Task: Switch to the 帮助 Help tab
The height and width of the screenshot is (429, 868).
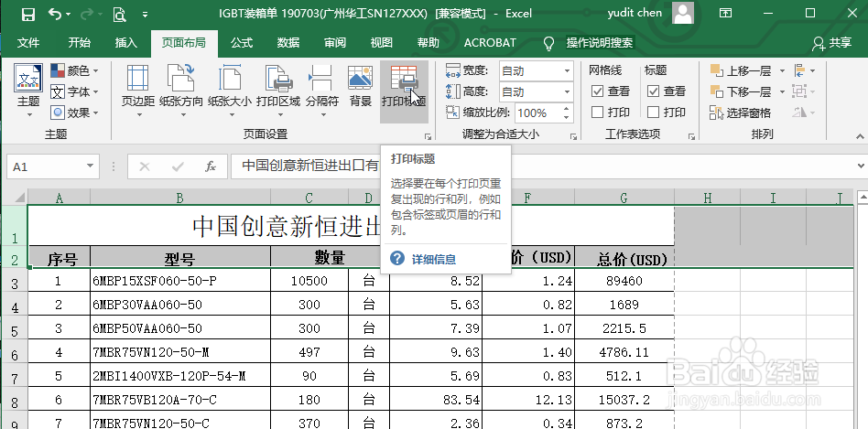Action: pos(428,43)
